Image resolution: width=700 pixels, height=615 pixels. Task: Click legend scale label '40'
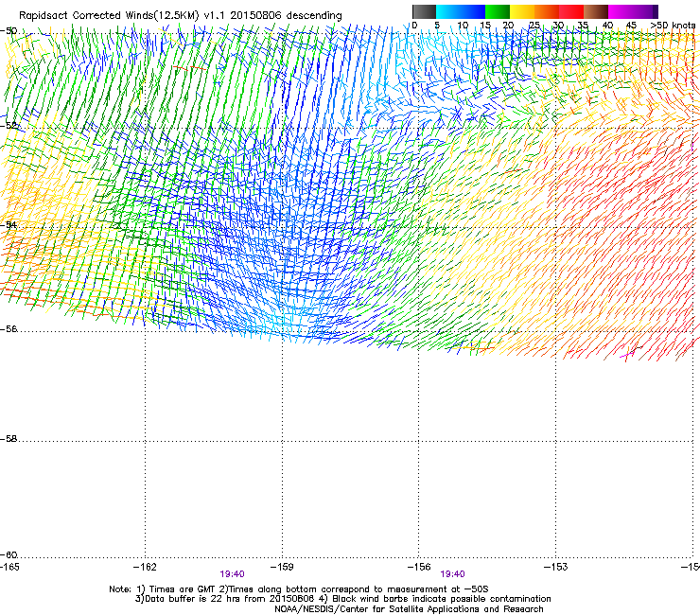[607, 26]
